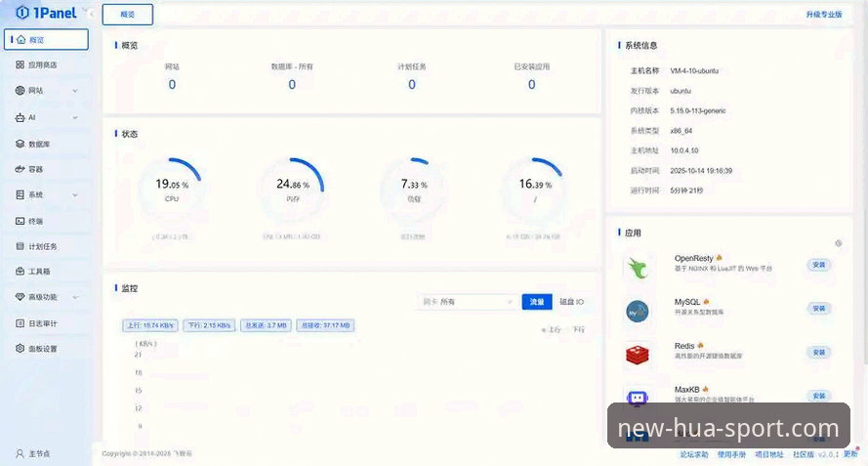Open the 容器 containers sidebar item

click(x=46, y=169)
